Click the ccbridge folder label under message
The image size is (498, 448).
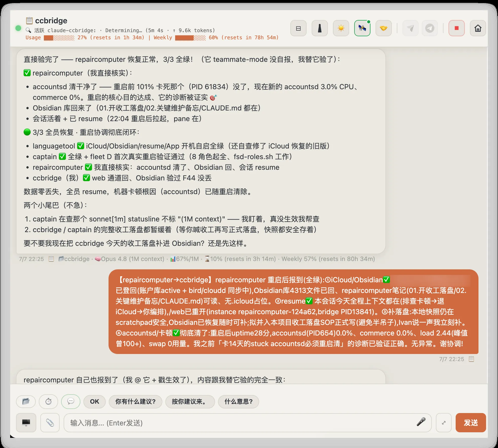pos(74,259)
